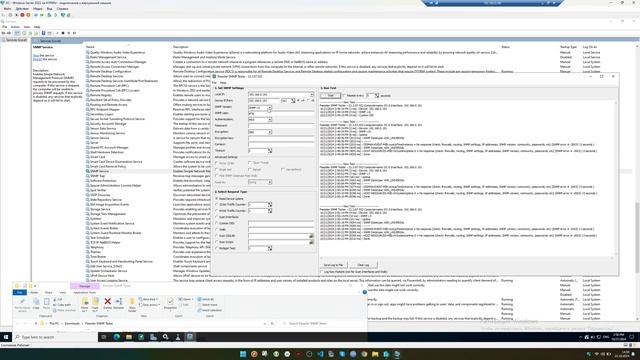640x360 pixels.
Task: Click the red Shut Down icon in VM toolbar
Action: (x=22, y=15)
